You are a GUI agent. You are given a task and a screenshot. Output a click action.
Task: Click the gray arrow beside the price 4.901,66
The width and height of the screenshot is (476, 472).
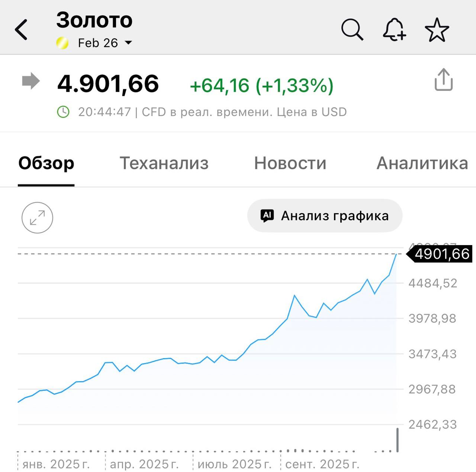tap(32, 80)
